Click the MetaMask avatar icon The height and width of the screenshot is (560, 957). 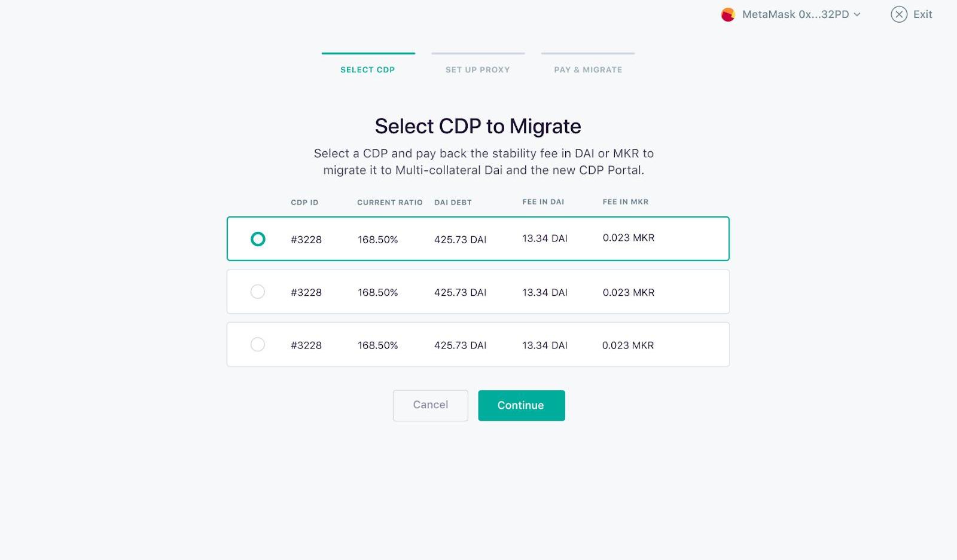728,14
